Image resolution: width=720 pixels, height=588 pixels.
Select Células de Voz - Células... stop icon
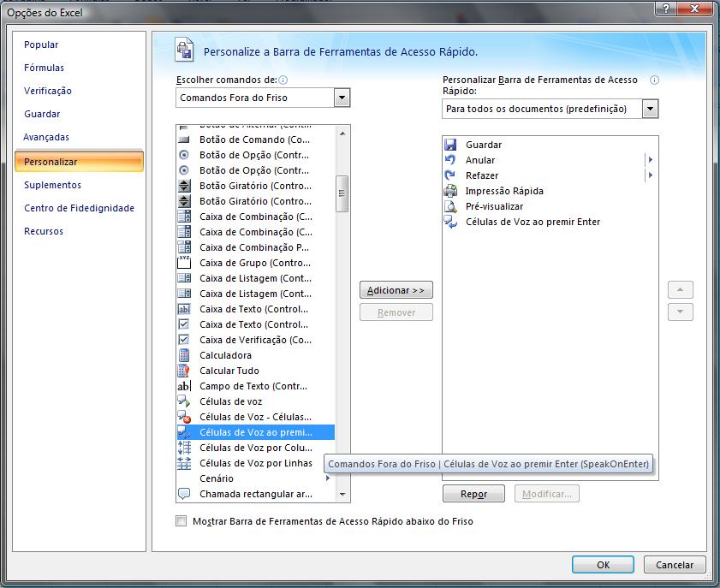pyautogui.click(x=184, y=417)
